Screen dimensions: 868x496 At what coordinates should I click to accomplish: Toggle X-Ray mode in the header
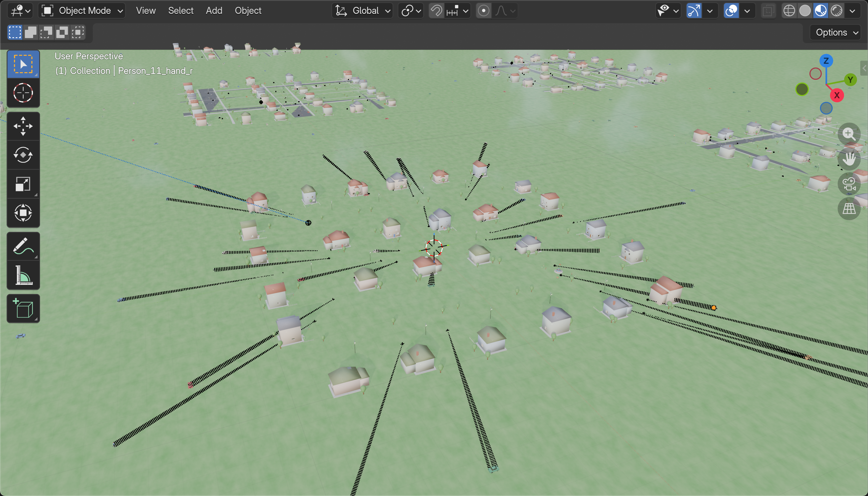pyautogui.click(x=769, y=10)
